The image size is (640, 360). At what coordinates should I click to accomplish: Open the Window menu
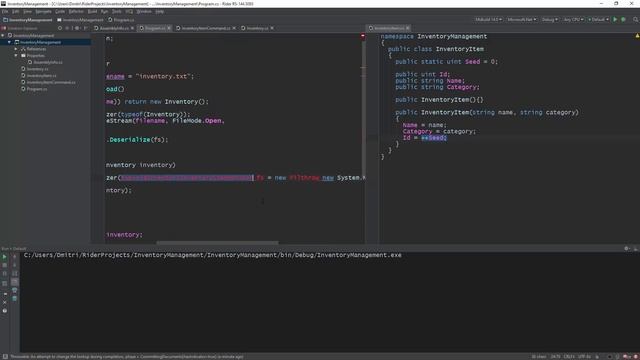click(x=144, y=11)
